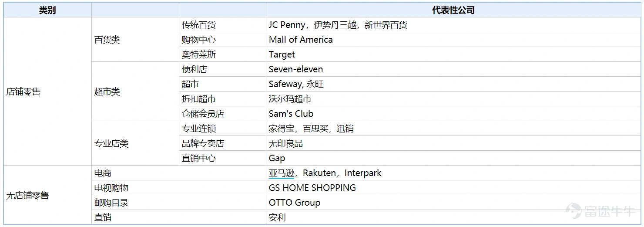
Task: Click the GS HOME SHOPPING cell
Action: [x=453, y=188]
